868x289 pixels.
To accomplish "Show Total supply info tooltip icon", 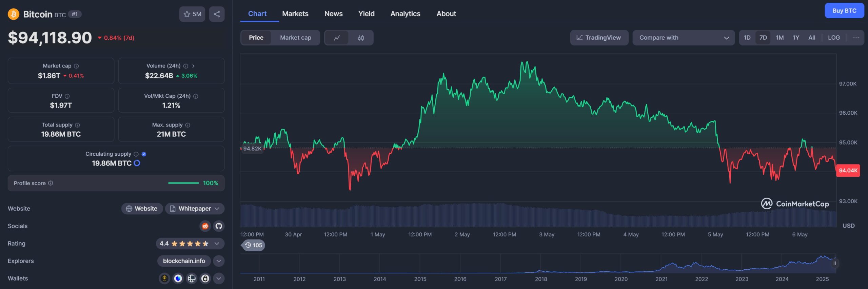I will [77, 125].
